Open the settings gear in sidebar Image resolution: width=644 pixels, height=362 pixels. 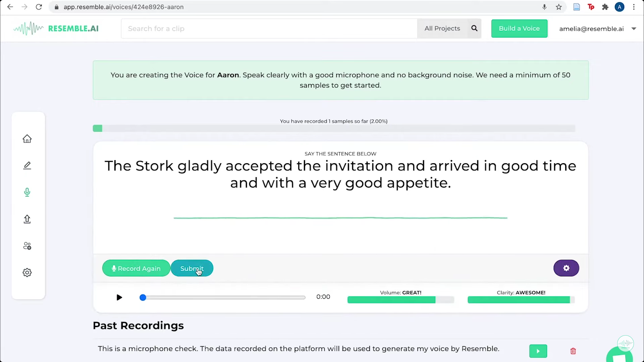27,273
